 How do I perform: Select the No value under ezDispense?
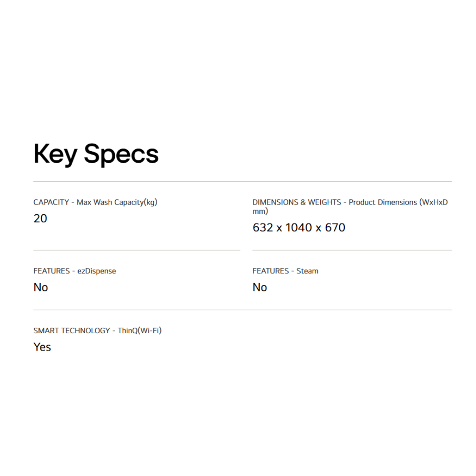click(41, 287)
